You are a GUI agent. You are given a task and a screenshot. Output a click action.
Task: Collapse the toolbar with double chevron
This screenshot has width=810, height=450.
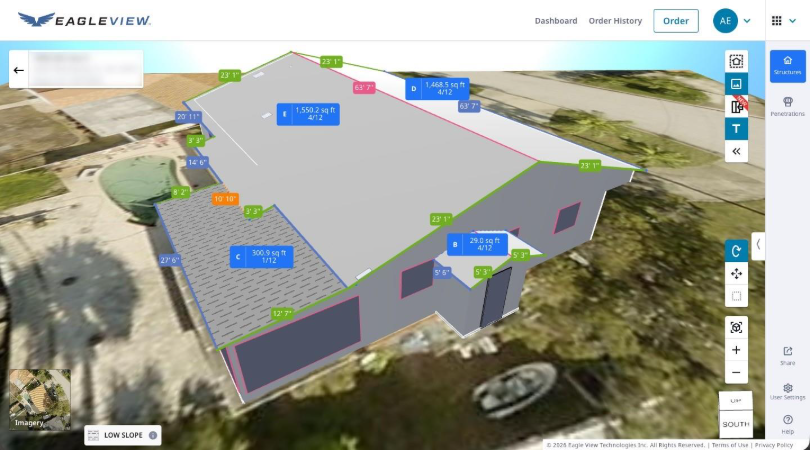tap(736, 151)
